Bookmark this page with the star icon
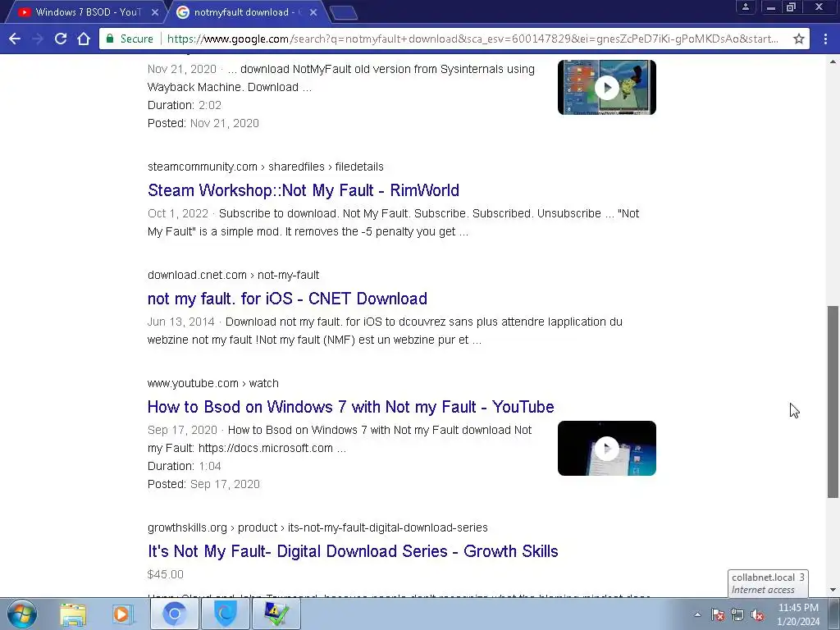Viewport: 840px width, 630px height. tap(799, 39)
